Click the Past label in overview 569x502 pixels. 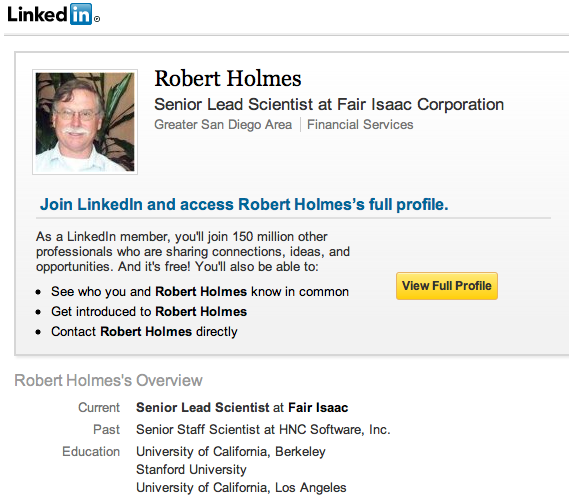(x=106, y=429)
